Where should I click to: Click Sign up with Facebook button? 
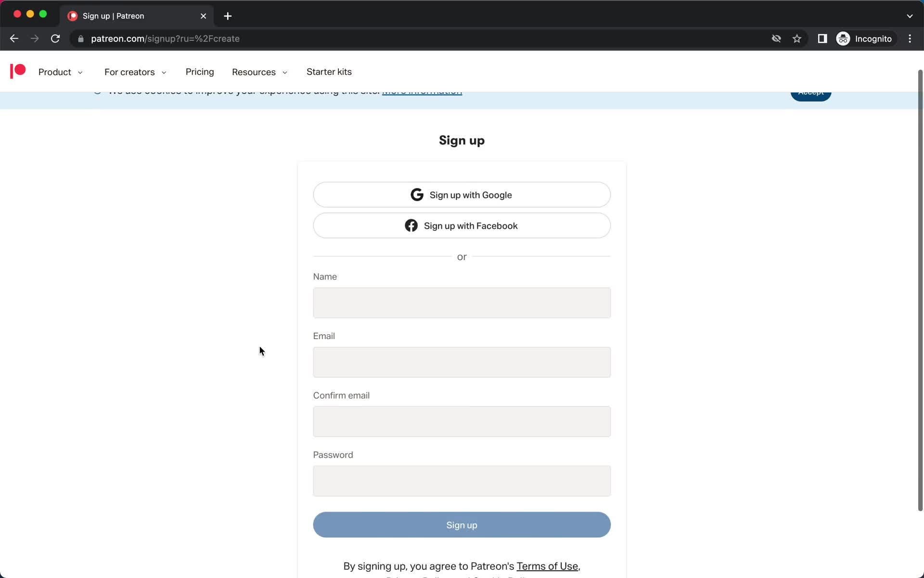pyautogui.click(x=462, y=225)
